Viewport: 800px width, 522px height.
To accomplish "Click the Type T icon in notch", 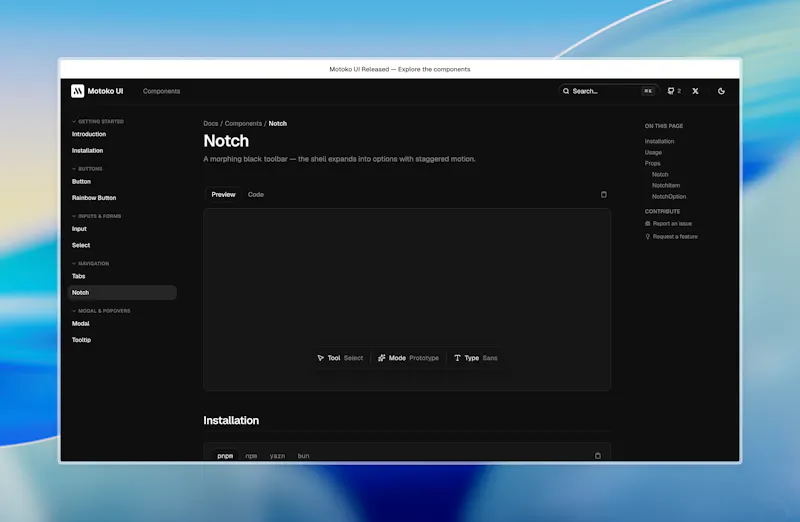I will tap(457, 358).
